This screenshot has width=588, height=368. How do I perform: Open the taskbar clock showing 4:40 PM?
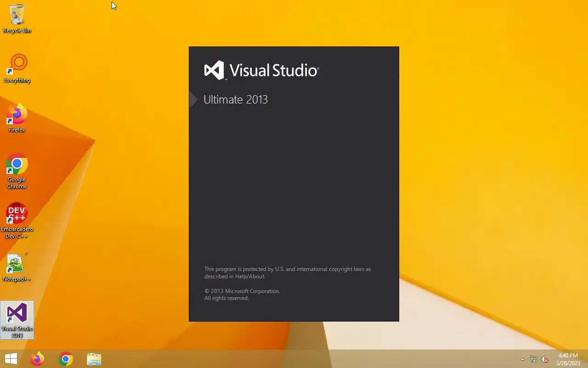[568, 359]
